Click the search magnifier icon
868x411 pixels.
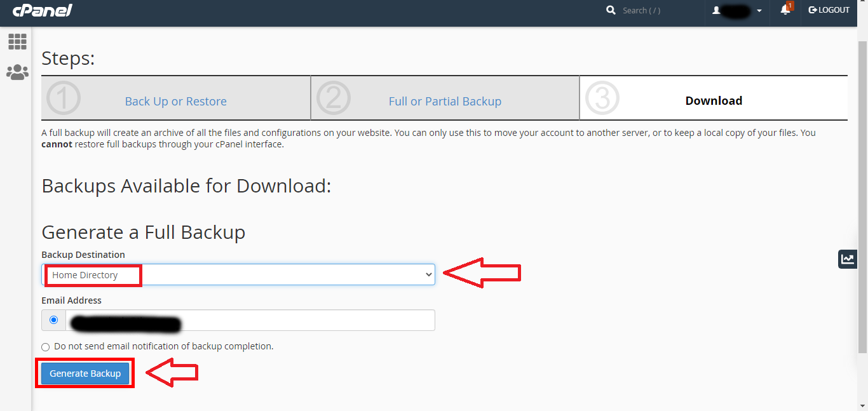point(611,10)
